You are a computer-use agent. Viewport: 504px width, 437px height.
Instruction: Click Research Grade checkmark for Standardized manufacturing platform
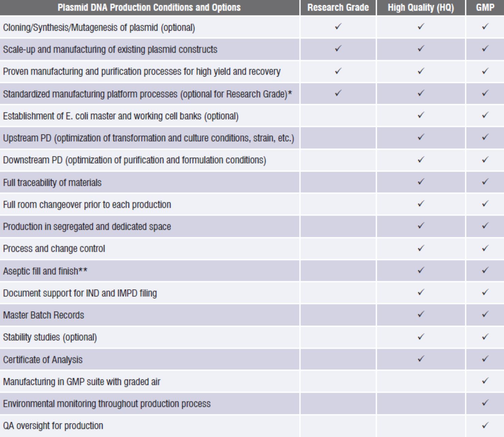click(x=338, y=93)
